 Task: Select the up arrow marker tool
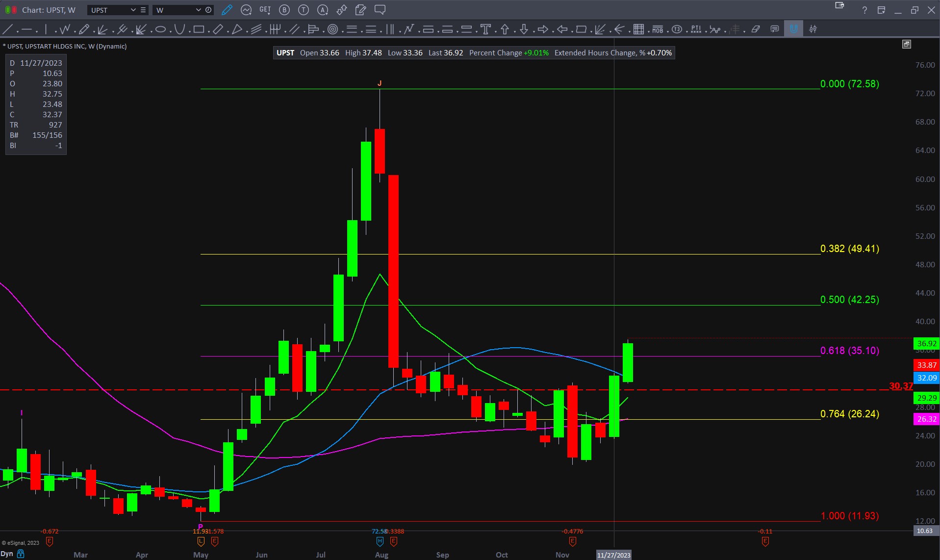[505, 29]
